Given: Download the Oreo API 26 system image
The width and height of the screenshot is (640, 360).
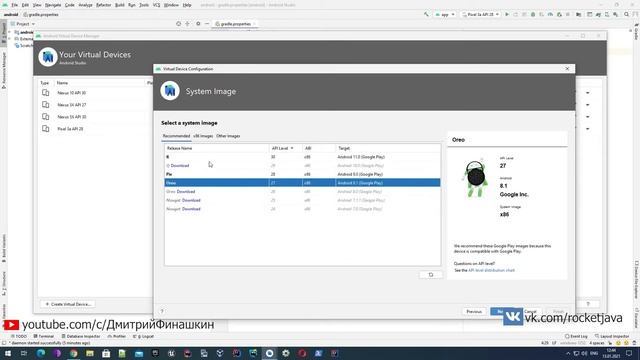Looking at the screenshot, I should tap(186, 191).
